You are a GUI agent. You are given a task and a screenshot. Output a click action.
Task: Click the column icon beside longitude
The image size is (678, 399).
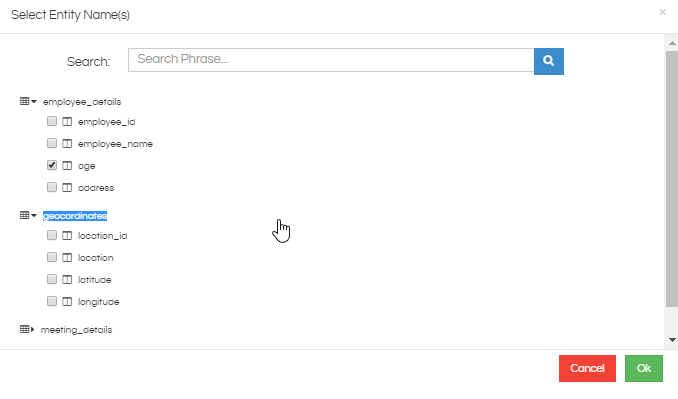[x=67, y=301]
